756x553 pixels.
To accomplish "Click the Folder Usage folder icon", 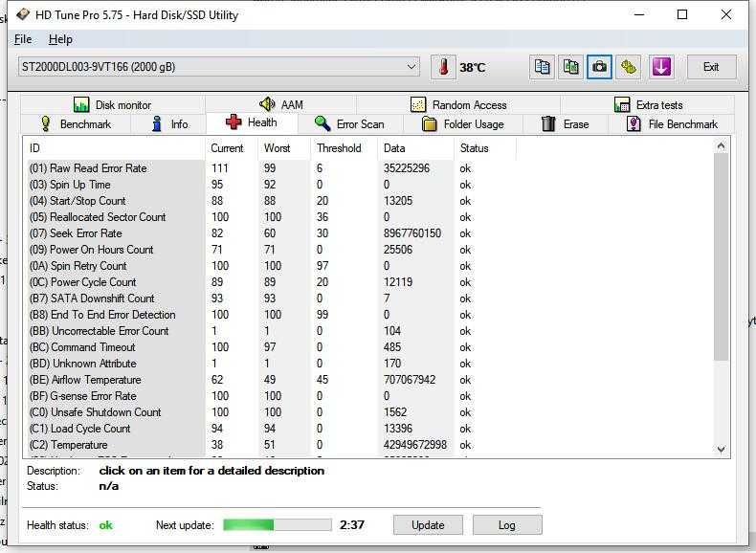I will click(429, 124).
